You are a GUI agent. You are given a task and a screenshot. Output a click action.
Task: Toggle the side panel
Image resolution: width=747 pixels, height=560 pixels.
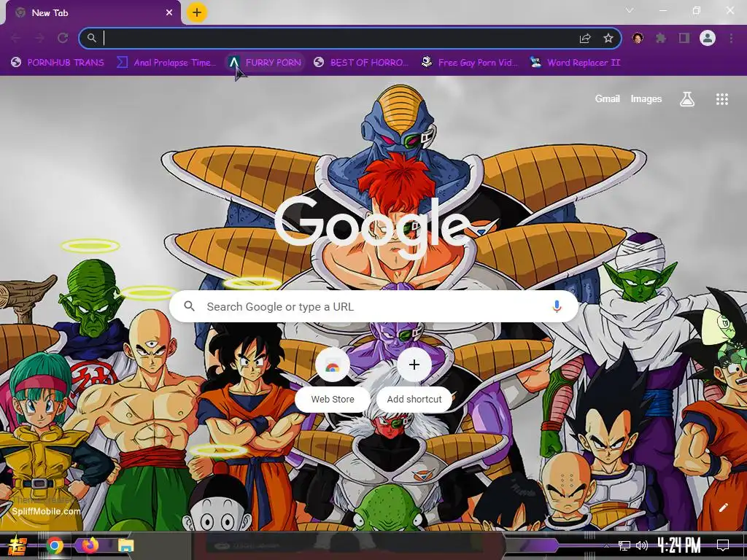coord(684,38)
